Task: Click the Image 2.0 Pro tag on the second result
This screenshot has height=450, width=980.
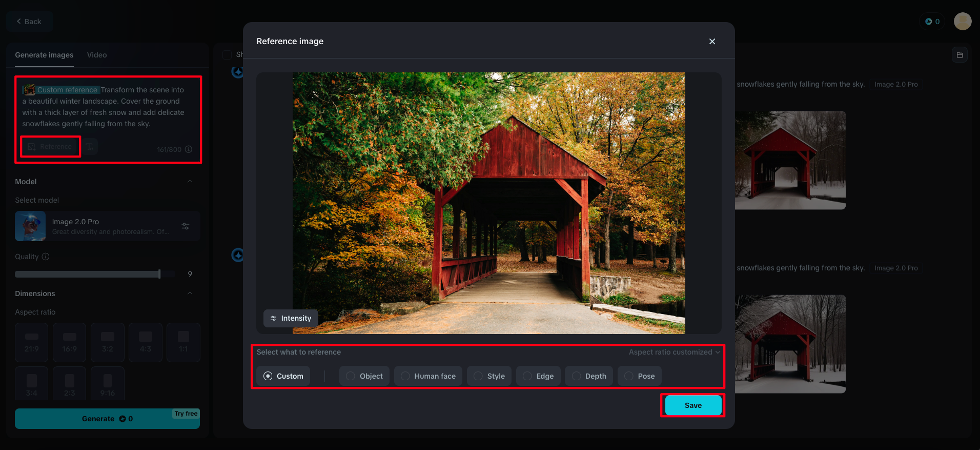Action: point(896,268)
